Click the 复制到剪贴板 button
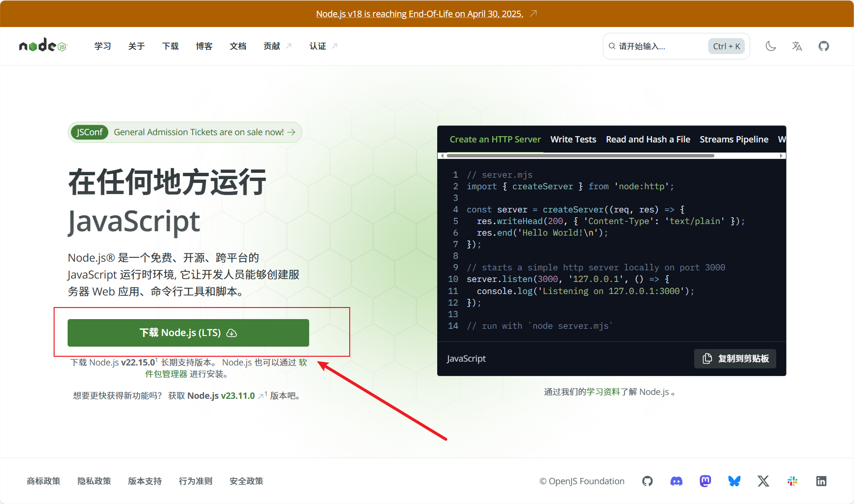Viewport: 854px width, 504px height. pos(735,359)
